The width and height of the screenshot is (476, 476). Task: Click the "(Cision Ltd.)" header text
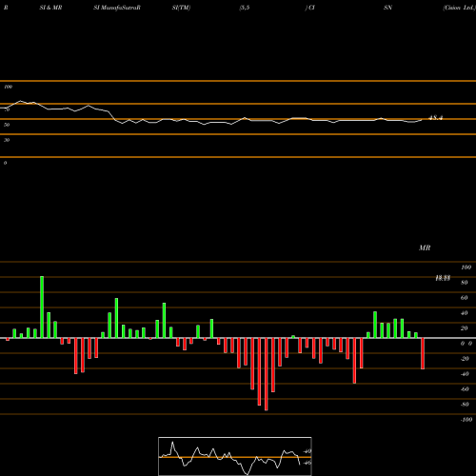(x=459, y=8)
